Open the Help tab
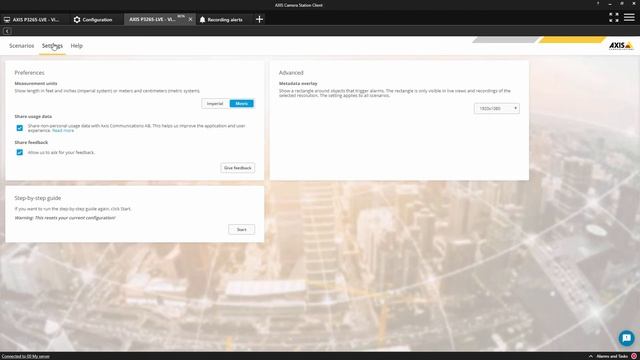This screenshot has width=640, height=360. pyautogui.click(x=76, y=46)
